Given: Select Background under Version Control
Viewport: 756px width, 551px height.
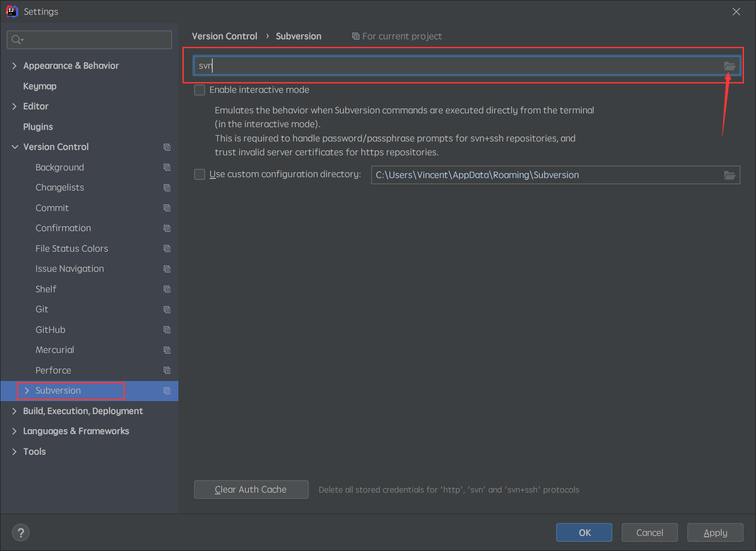Looking at the screenshot, I should 60,167.
